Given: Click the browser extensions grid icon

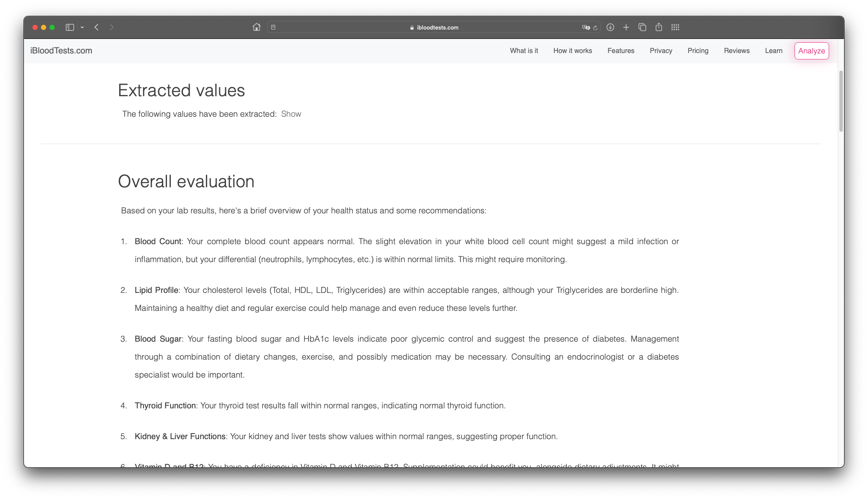Looking at the screenshot, I should 674,27.
